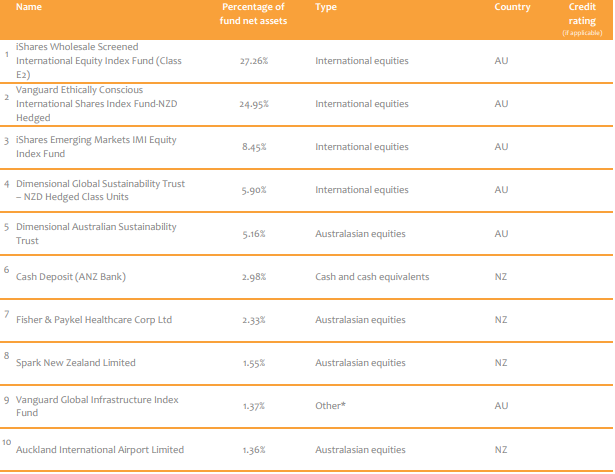
Task: Select the 2.33% percentage value
Action: pos(254,320)
